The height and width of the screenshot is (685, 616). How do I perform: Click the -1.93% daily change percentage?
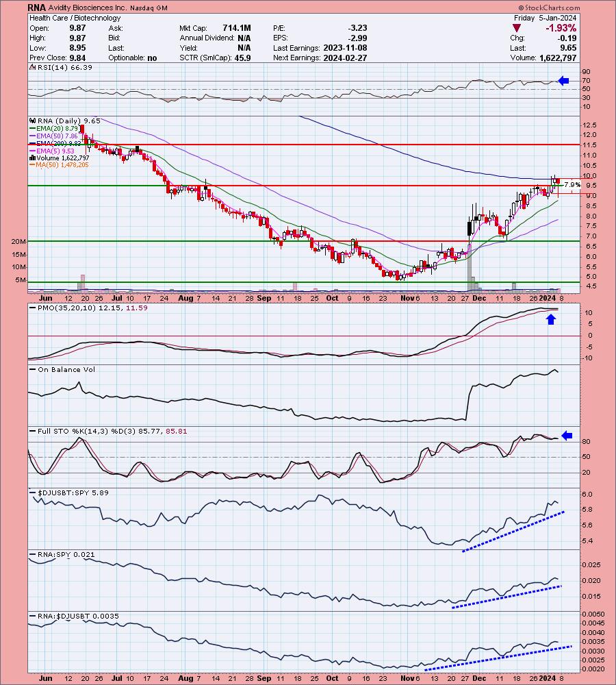pos(561,28)
